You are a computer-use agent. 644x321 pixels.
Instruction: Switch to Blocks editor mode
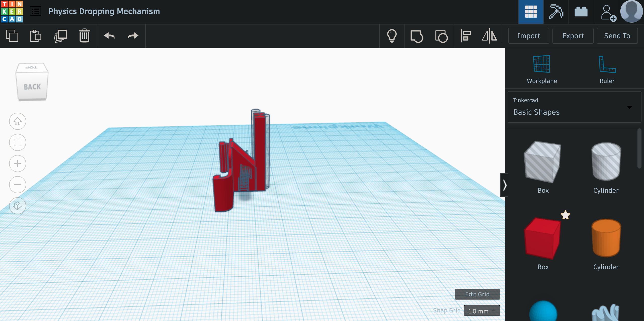point(556,12)
